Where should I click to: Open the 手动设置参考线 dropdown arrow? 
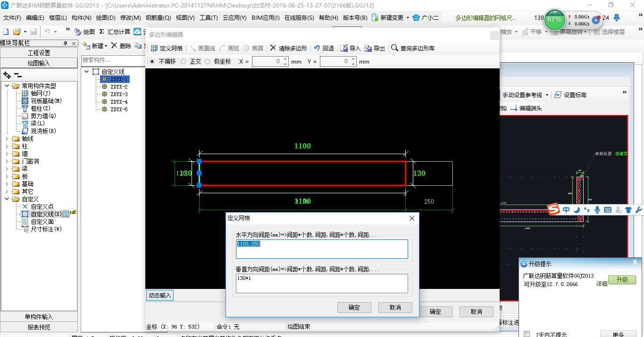(x=547, y=95)
